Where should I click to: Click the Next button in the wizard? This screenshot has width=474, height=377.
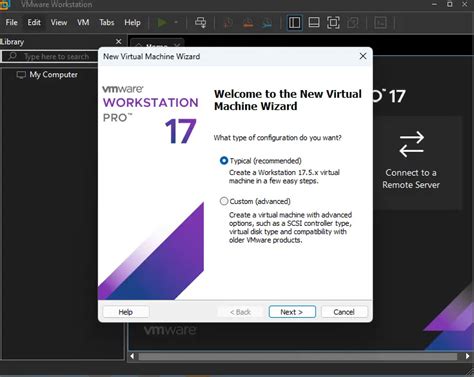[292, 312]
